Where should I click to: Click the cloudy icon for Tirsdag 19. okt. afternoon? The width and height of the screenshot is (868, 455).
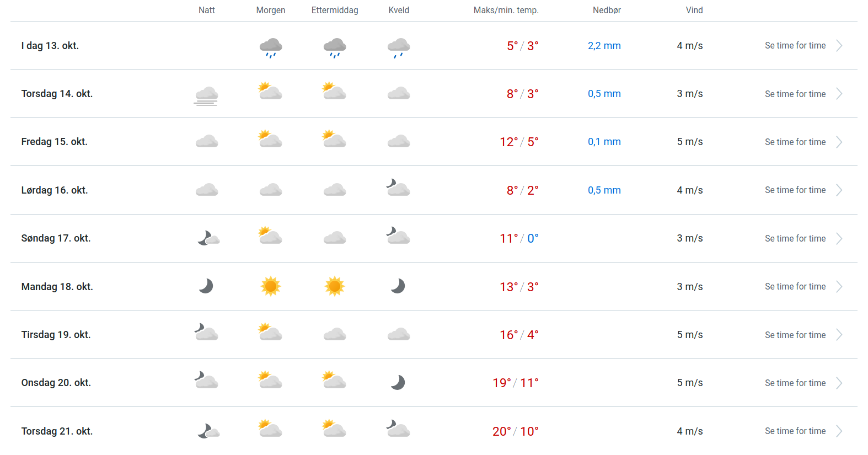pos(334,335)
